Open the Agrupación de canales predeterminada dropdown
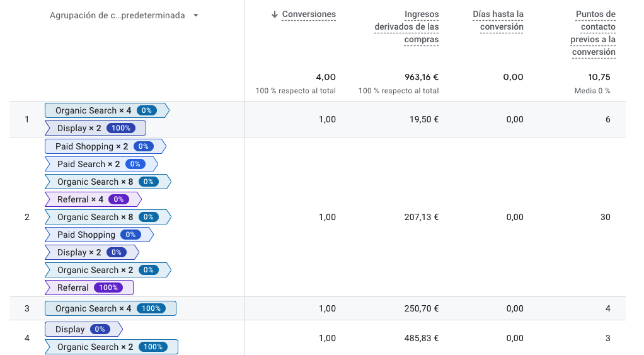The width and height of the screenshot is (644, 355). click(x=124, y=16)
